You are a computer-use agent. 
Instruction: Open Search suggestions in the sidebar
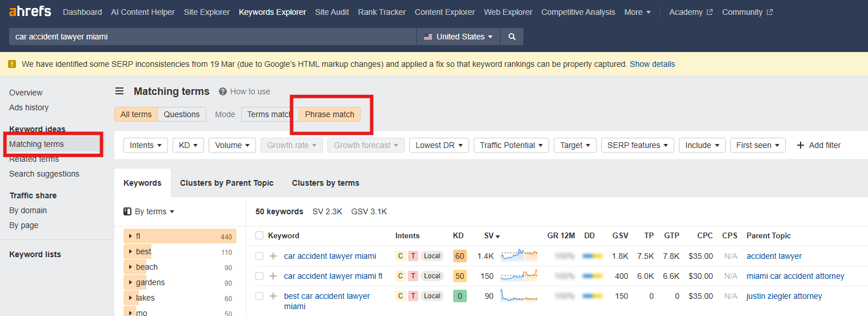coord(44,174)
